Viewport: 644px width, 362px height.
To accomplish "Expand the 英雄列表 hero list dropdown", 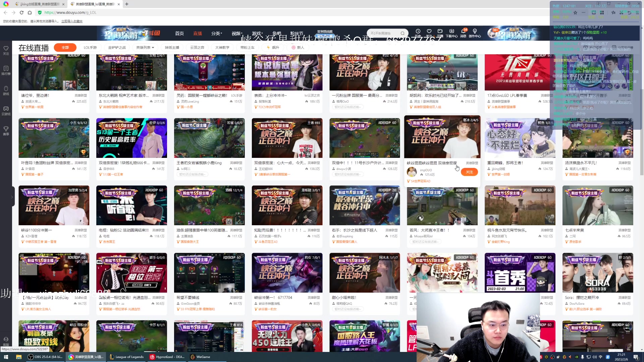I will click(x=145, y=48).
